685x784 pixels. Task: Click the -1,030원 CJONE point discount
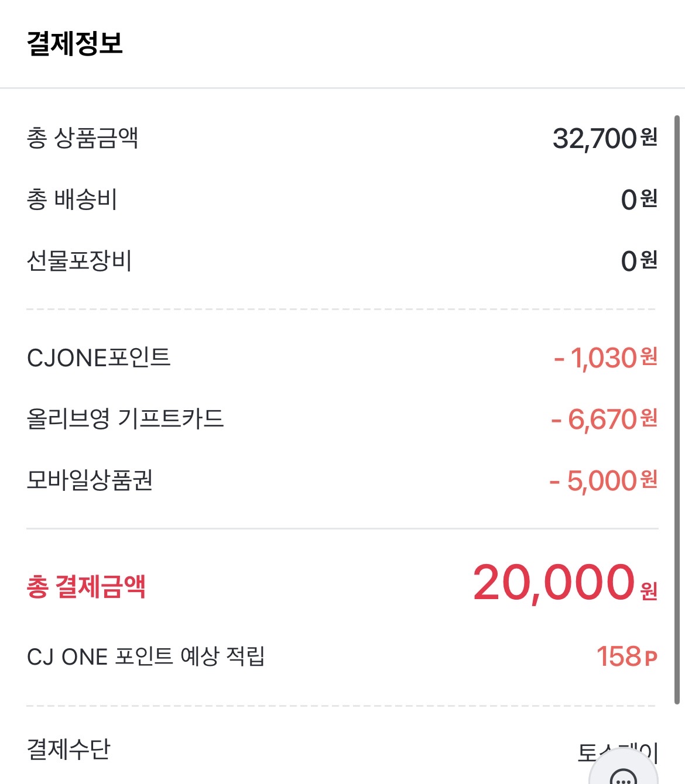(x=605, y=358)
